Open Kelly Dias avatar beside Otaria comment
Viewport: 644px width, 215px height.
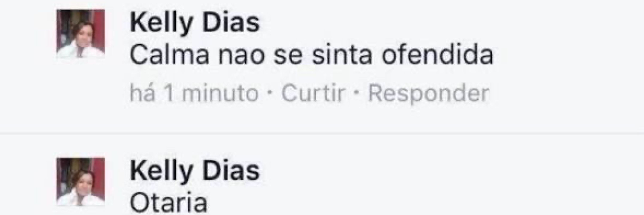point(81,182)
